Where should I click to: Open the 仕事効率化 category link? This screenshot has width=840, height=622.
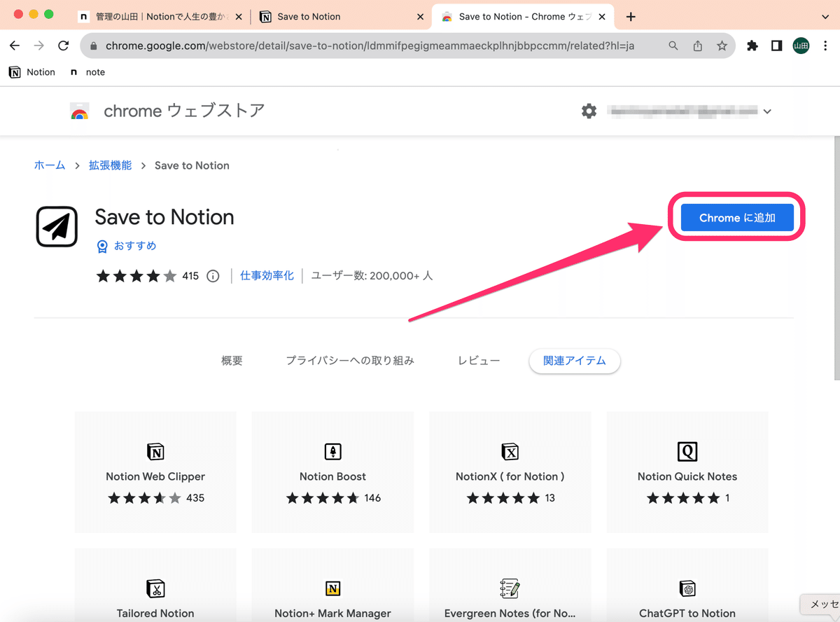(267, 275)
